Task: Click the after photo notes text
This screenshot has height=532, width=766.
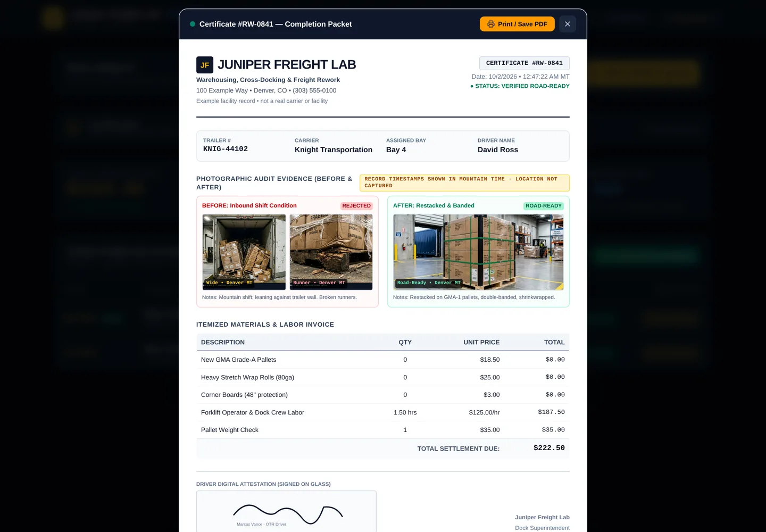Action: pyautogui.click(x=474, y=297)
